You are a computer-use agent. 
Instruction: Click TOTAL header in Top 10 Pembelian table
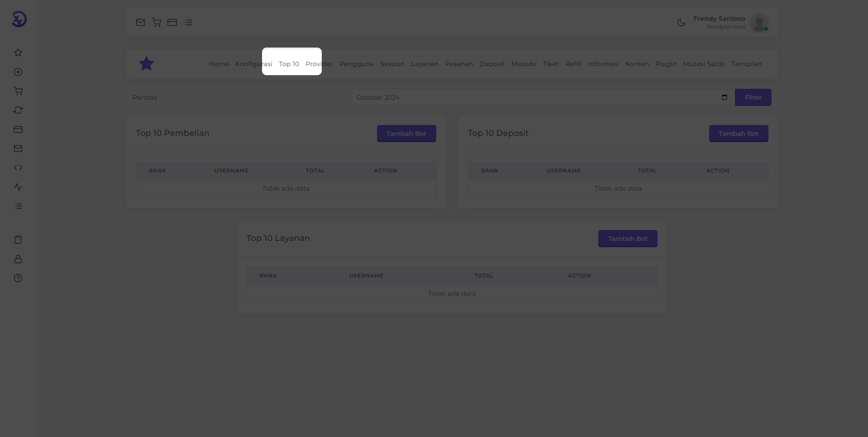click(315, 171)
